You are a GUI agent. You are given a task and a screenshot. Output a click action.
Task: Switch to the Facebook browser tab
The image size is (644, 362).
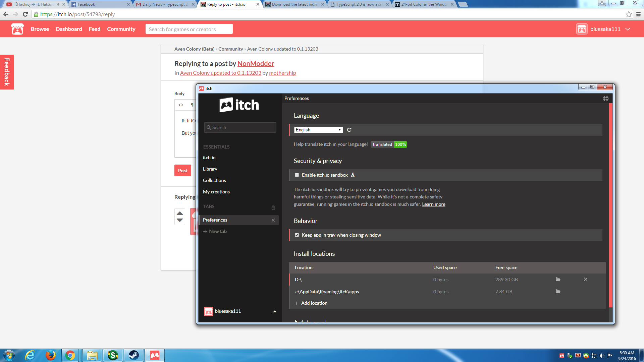tap(100, 4)
